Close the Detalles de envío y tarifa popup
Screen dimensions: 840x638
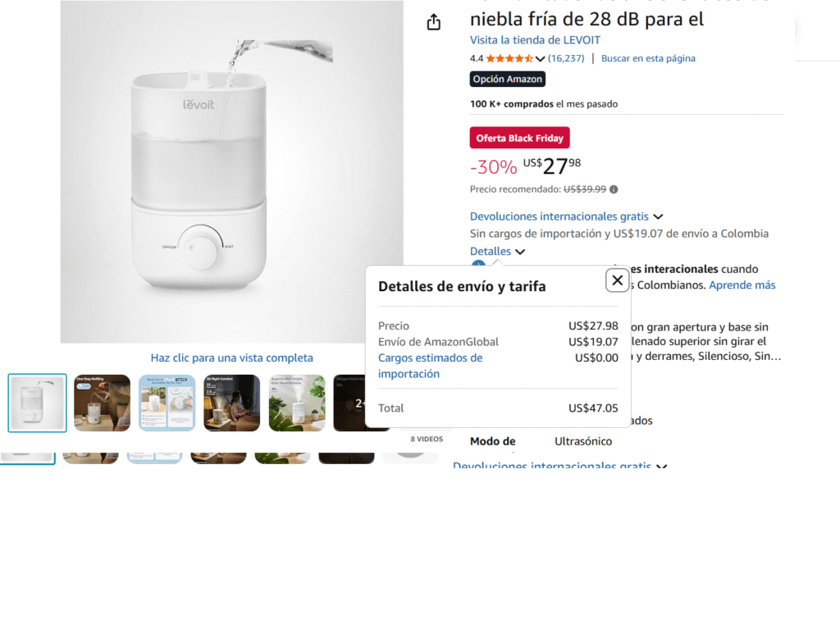point(617,280)
